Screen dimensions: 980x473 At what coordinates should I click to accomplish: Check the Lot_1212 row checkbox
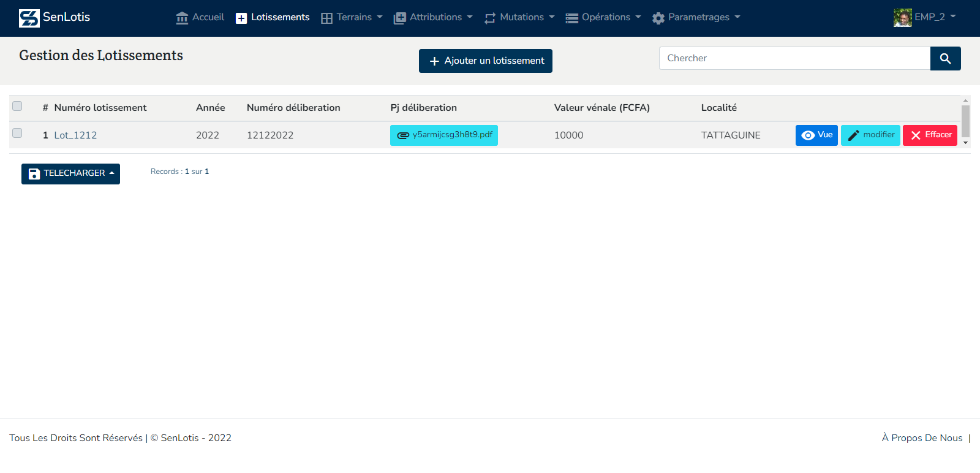17,133
